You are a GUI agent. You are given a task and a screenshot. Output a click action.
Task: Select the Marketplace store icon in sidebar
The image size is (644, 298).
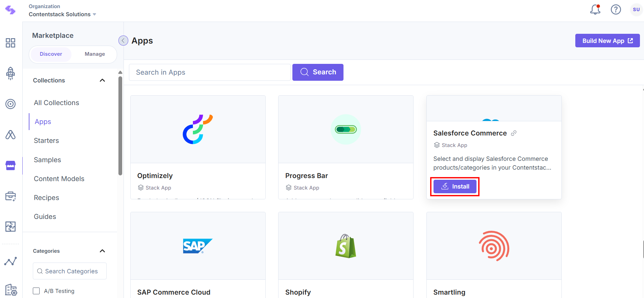pos(10,166)
